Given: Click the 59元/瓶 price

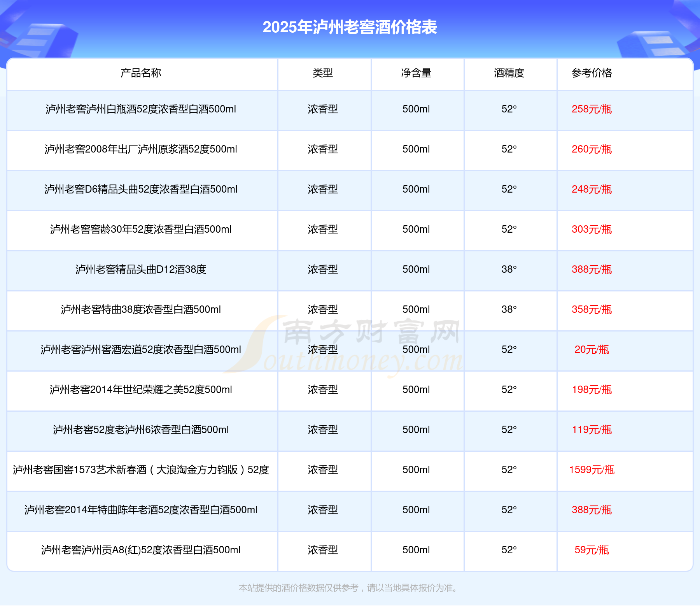Looking at the screenshot, I should pos(591,550).
